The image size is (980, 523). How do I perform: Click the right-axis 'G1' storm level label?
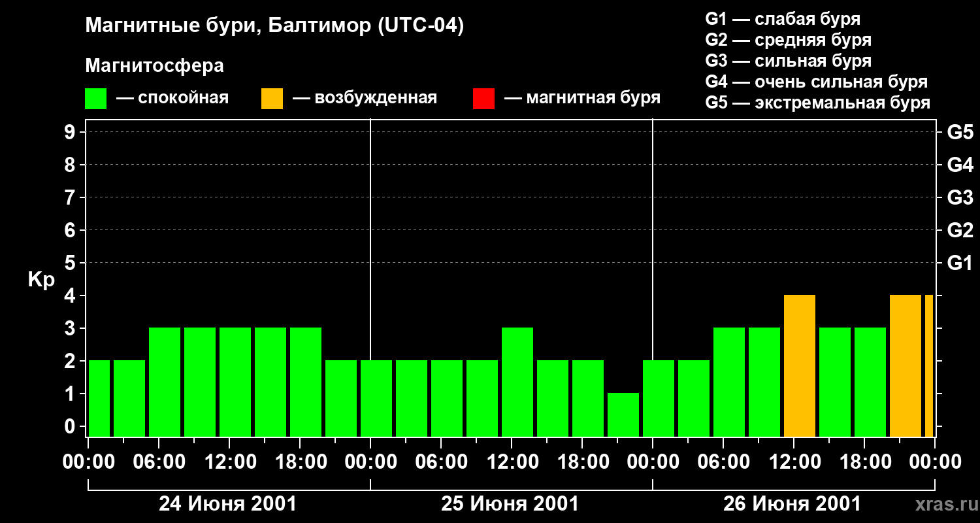pyautogui.click(x=960, y=263)
